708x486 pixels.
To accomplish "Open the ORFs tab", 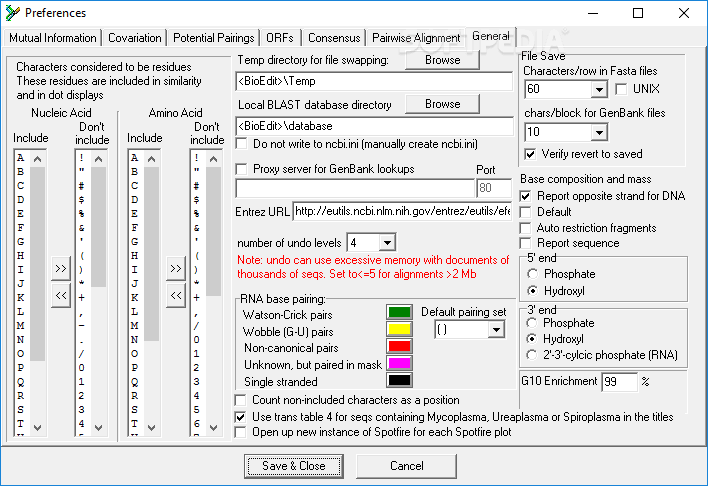I will coord(280,38).
